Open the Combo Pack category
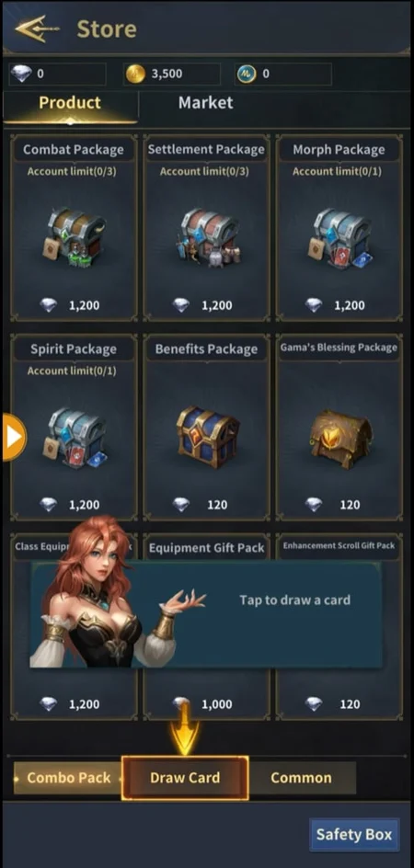Screen dimensions: 414x868 [67, 778]
